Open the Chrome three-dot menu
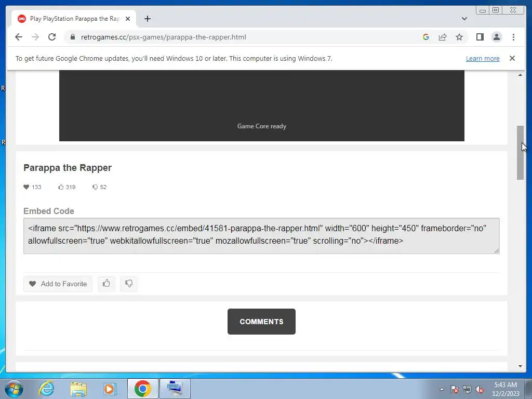Image resolution: width=532 pixels, height=399 pixels. [x=513, y=37]
